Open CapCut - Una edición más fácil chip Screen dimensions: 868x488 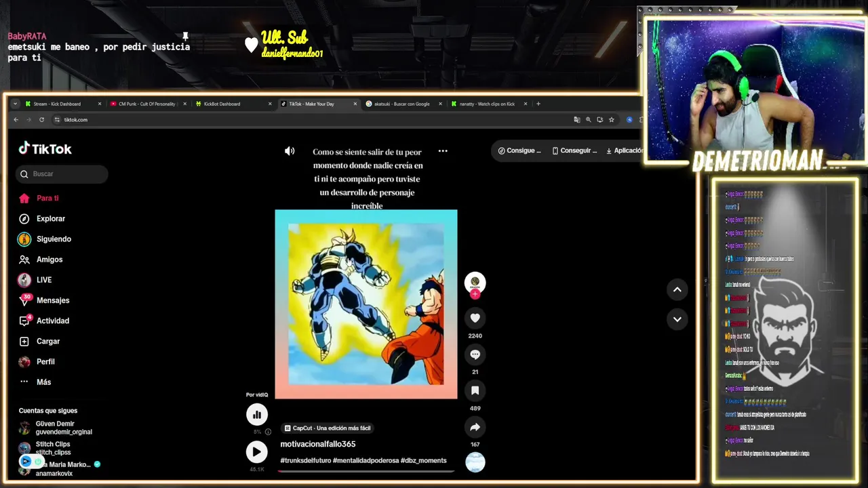(328, 428)
